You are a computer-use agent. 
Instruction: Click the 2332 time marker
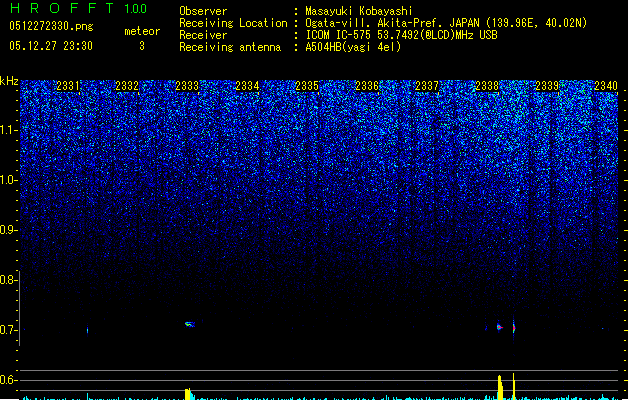pos(127,86)
